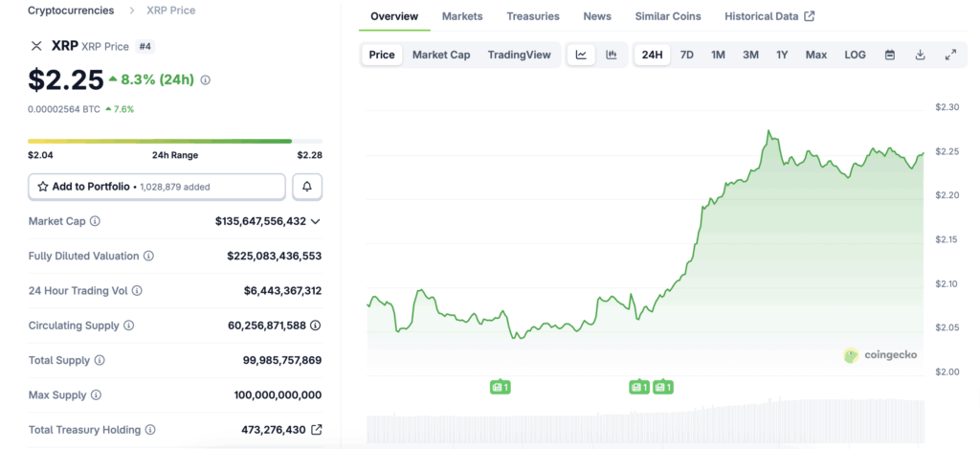The height and width of the screenshot is (449, 980).
Task: Click the $2.28 range high label
Action: (310, 155)
